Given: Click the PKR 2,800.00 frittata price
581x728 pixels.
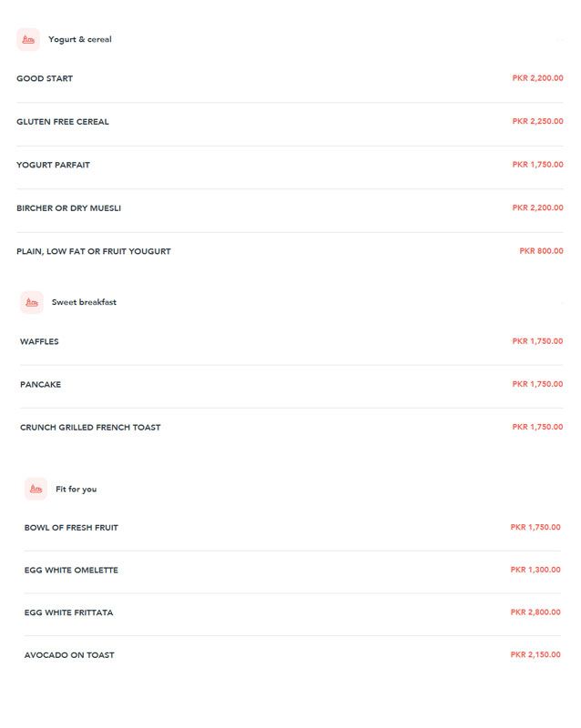Looking at the screenshot, I should coord(535,612).
